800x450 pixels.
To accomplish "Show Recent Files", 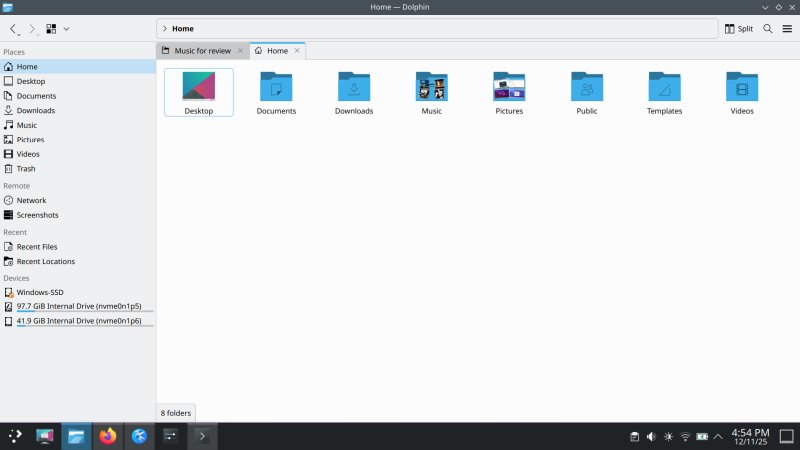I will coord(78,247).
